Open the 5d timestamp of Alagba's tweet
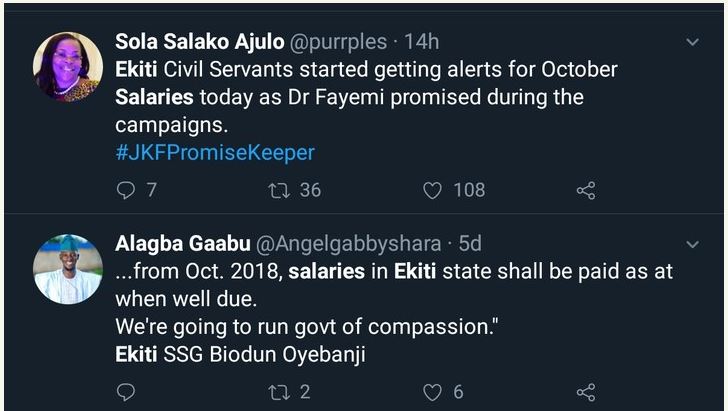The image size is (728, 411). 469,243
